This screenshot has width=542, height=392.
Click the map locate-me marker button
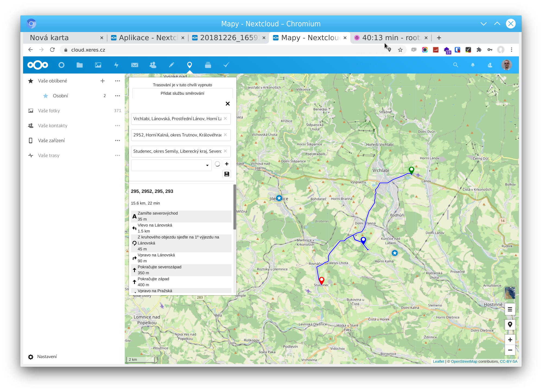pos(510,325)
